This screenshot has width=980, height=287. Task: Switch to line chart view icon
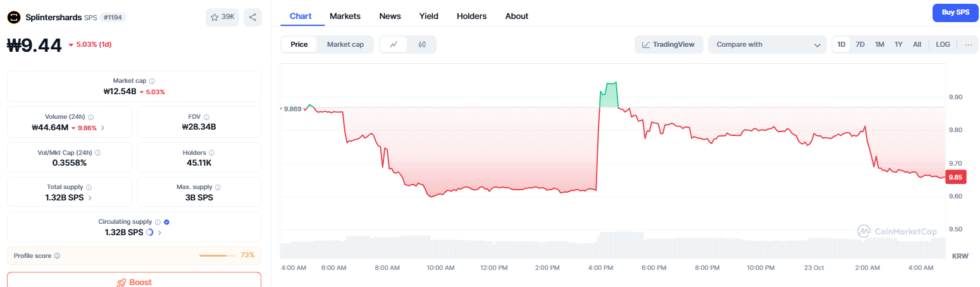[394, 44]
